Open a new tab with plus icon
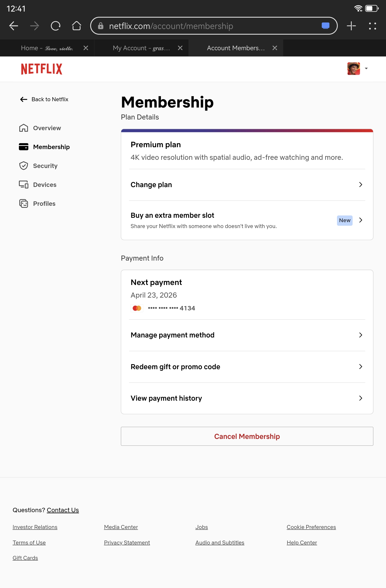The height and width of the screenshot is (588, 386). pyautogui.click(x=351, y=26)
